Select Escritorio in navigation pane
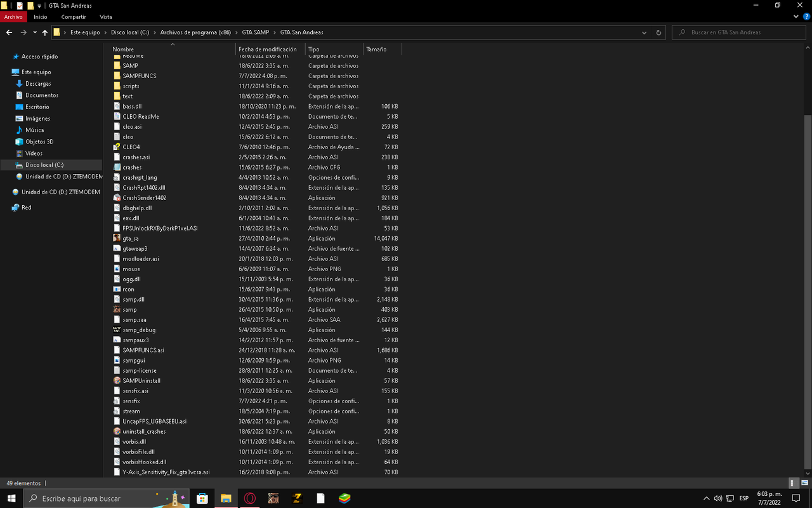812x508 pixels. click(37, 107)
